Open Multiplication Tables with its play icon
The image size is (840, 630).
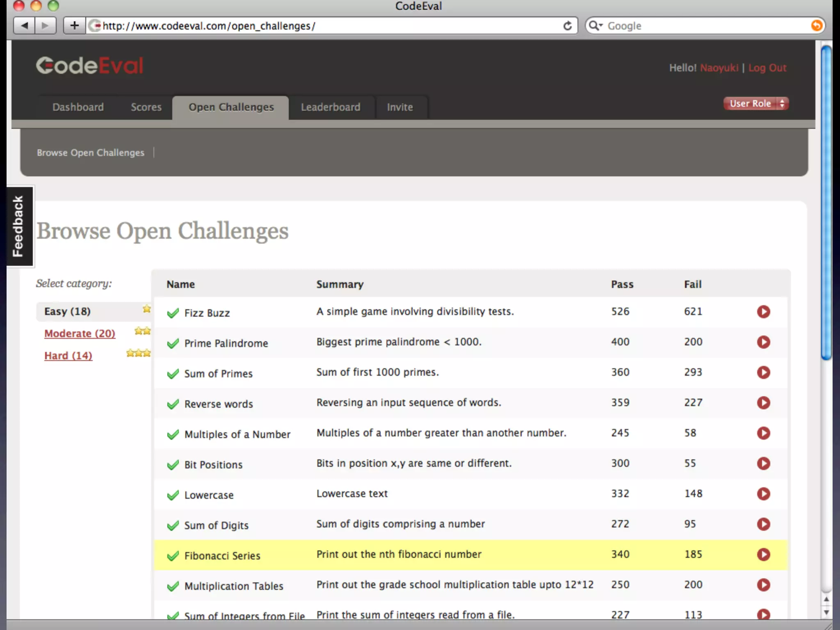[x=763, y=585]
